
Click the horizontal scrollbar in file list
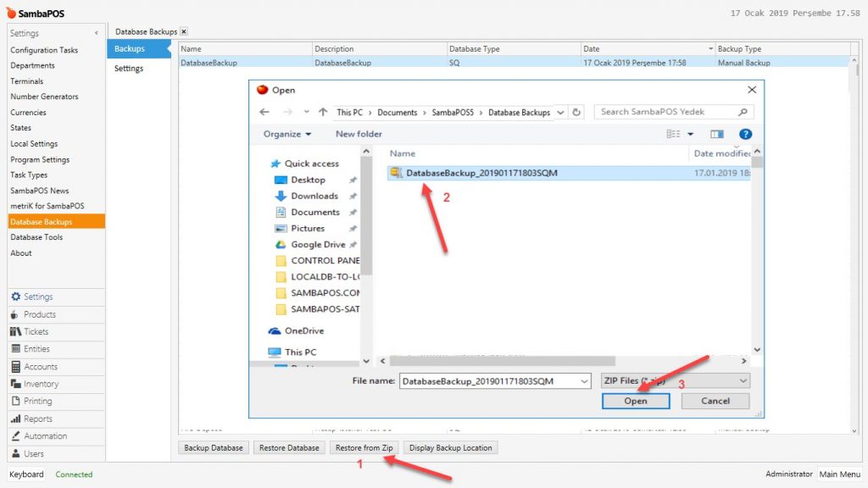click(502, 361)
